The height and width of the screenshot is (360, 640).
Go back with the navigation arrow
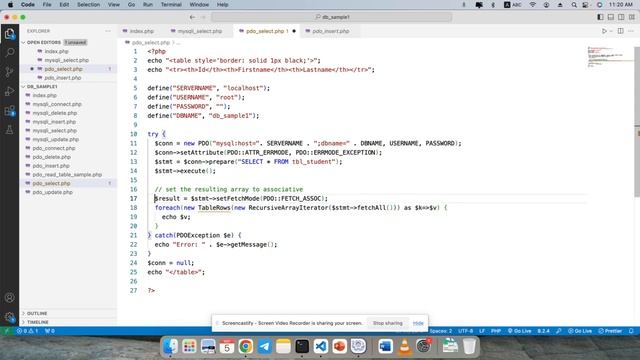(x=192, y=17)
